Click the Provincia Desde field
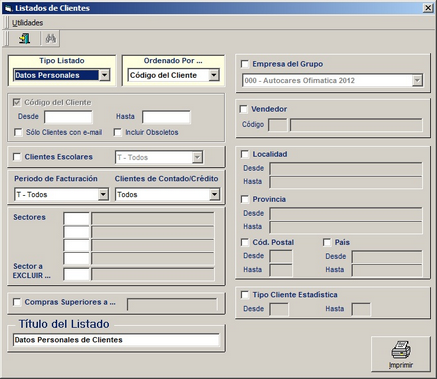The width and height of the screenshot is (437, 379). 346,213
